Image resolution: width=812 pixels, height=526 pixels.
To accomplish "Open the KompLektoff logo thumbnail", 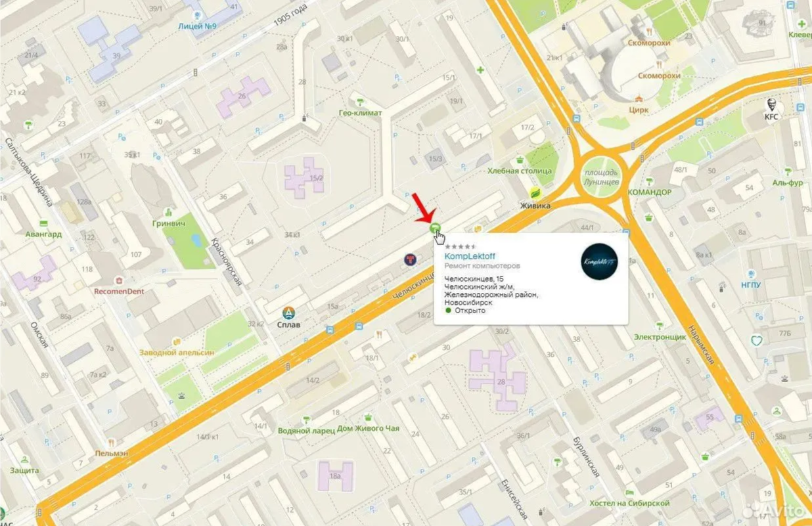I will click(x=599, y=261).
